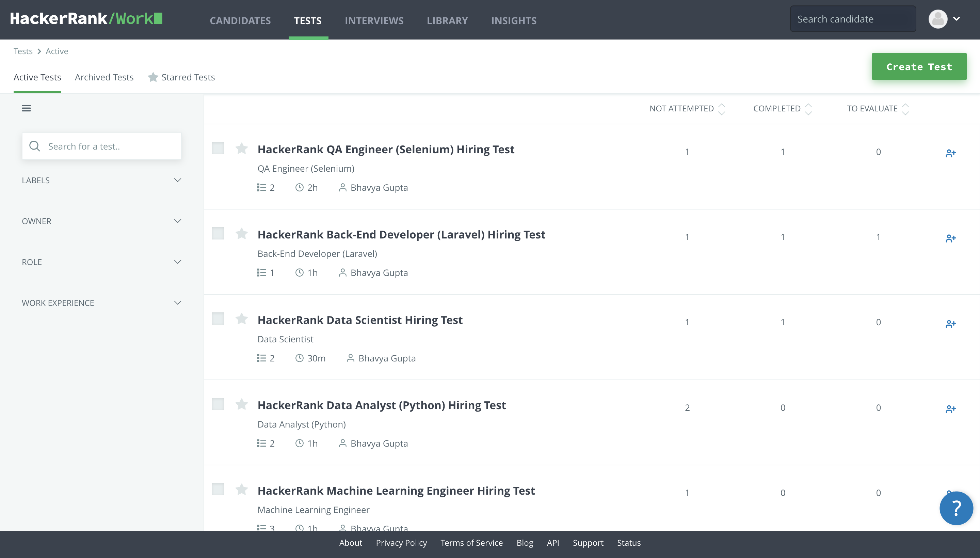Star the Data Scientist Hiring Test
The image size is (980, 558).
(242, 319)
